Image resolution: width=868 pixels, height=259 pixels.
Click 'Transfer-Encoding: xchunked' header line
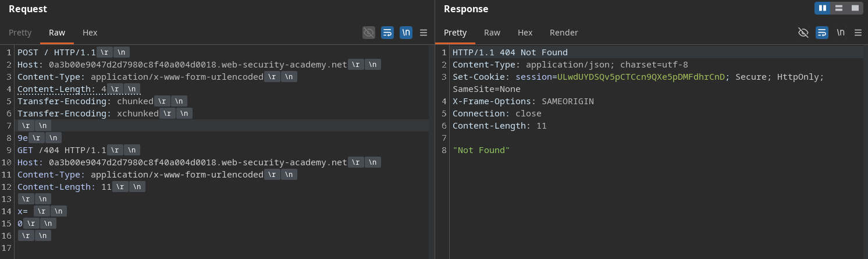click(x=88, y=113)
